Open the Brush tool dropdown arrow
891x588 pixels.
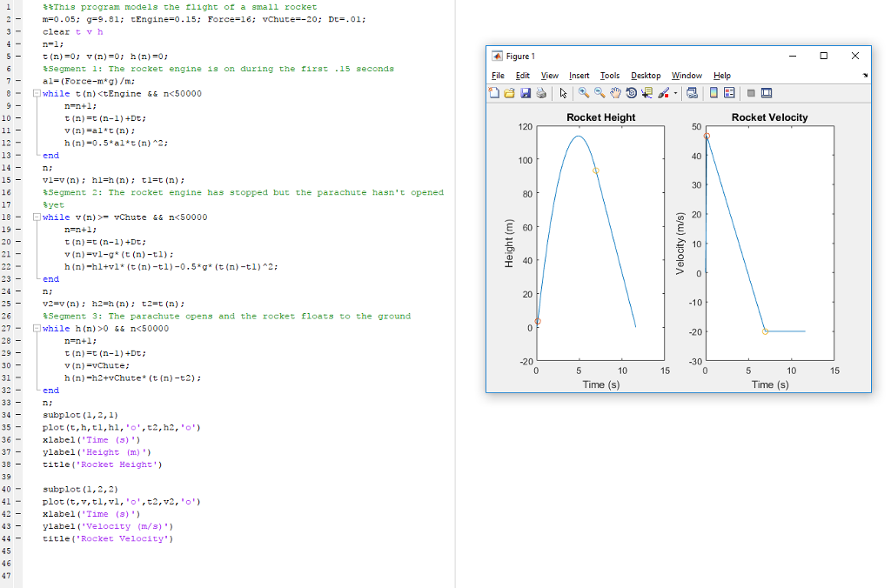(x=675, y=92)
